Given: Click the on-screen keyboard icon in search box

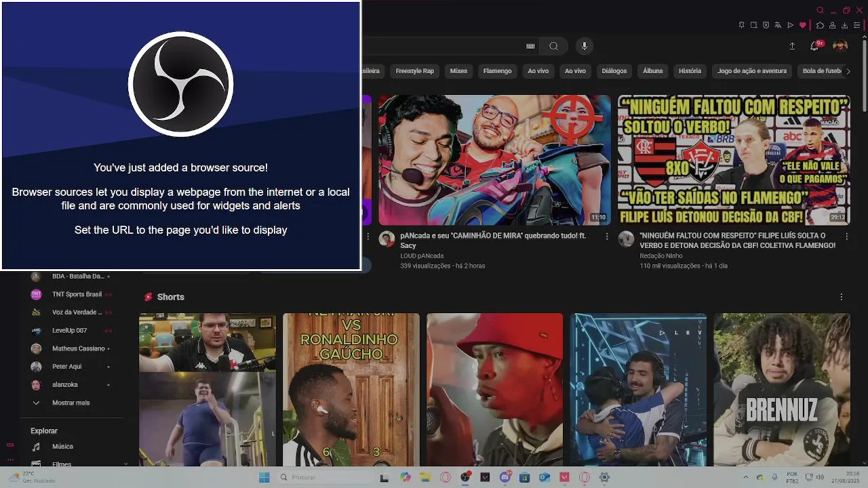Looking at the screenshot, I should 530,46.
